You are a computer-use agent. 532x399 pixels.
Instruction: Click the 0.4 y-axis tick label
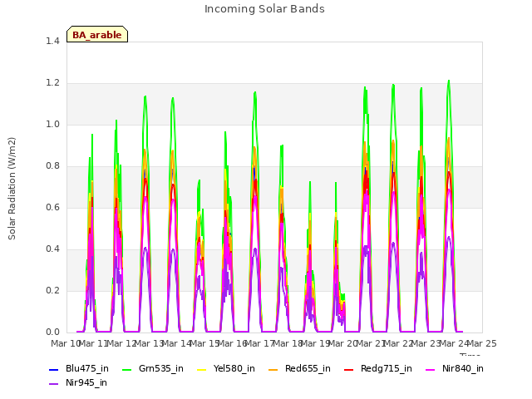pos(52,249)
